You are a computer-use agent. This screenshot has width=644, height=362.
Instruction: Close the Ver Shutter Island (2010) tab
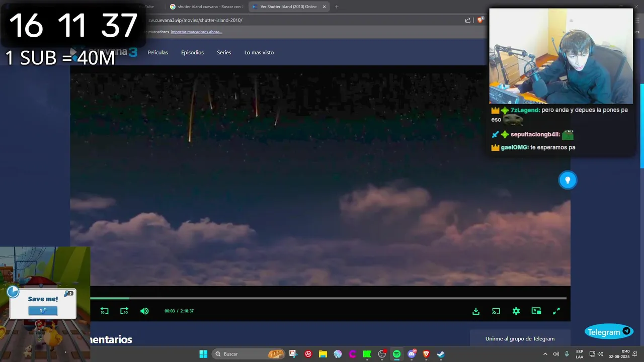[324, 7]
